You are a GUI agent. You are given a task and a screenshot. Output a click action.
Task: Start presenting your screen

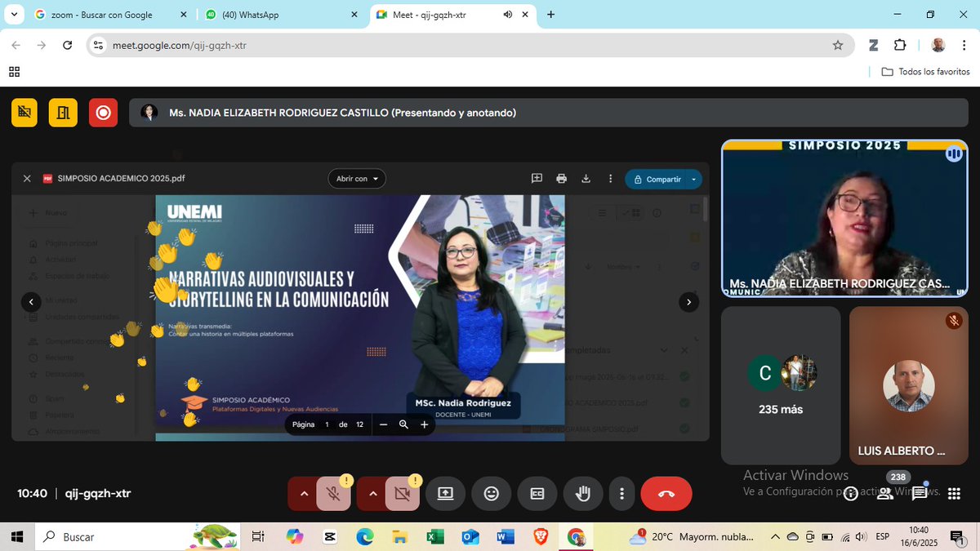(445, 494)
